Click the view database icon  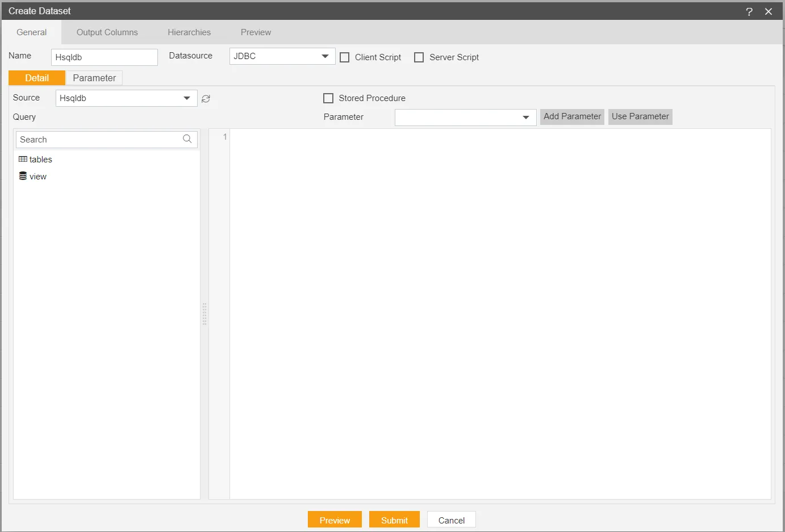tap(23, 176)
